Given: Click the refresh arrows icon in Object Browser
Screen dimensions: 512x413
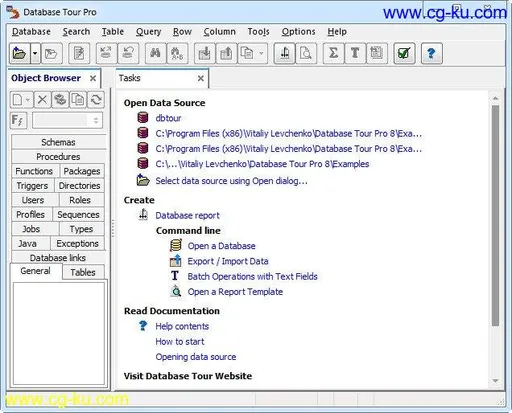Looking at the screenshot, I should 96,99.
